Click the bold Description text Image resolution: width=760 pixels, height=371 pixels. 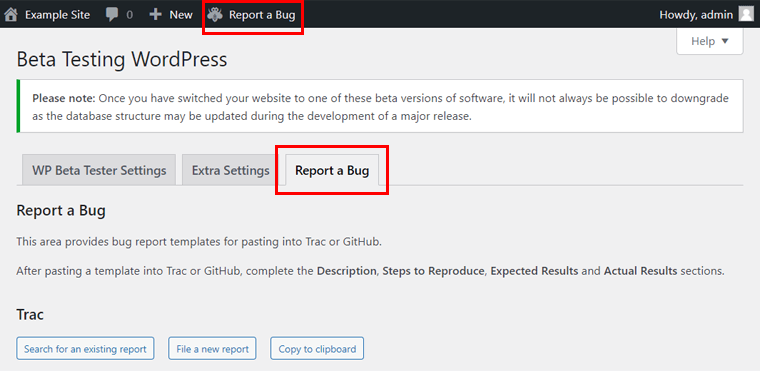347,271
